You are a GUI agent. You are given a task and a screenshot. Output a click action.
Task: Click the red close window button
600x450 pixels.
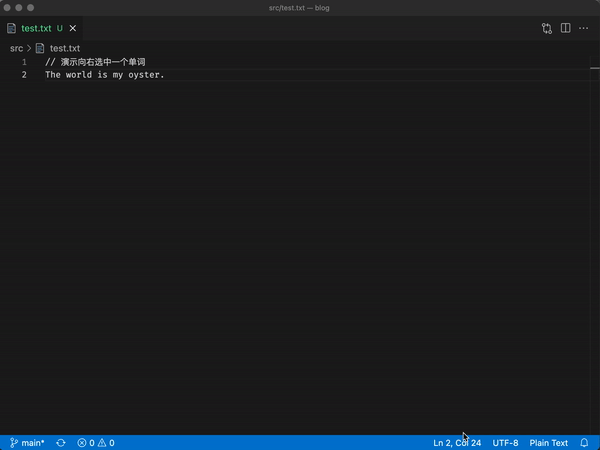(x=7, y=8)
